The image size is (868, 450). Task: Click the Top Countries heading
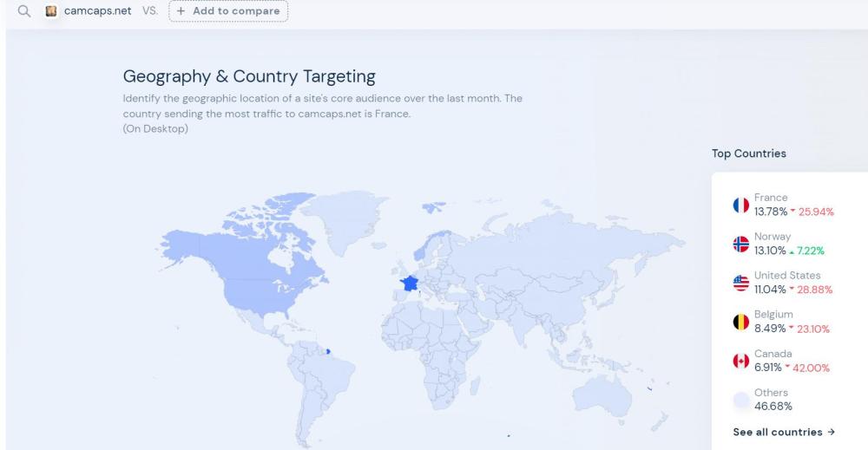(x=748, y=153)
